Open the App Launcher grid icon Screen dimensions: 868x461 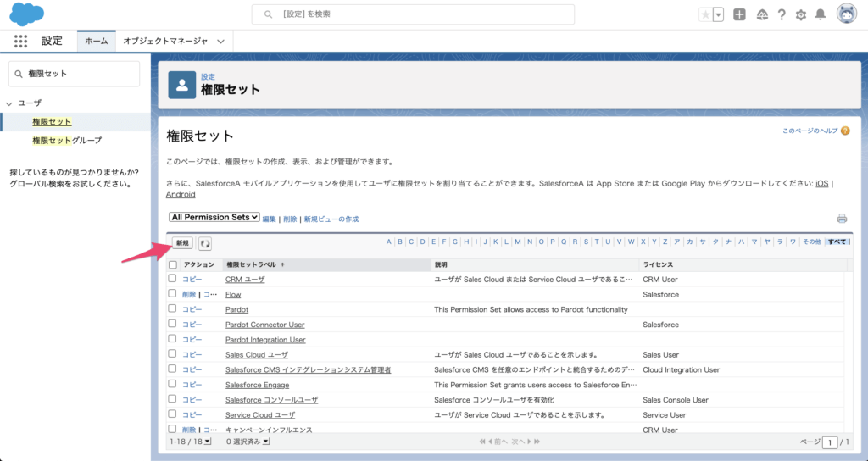[21, 41]
